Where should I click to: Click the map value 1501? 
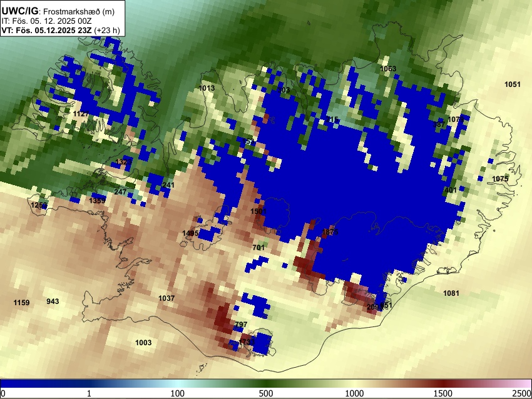pos(258,211)
